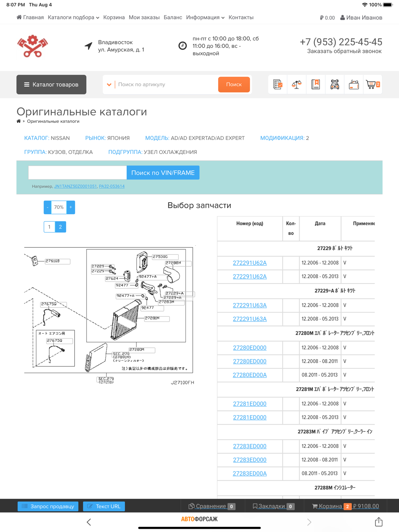Viewport: 399px width, 532px height.
Task: Focus the VIN/FRAME input field
Action: (77, 173)
